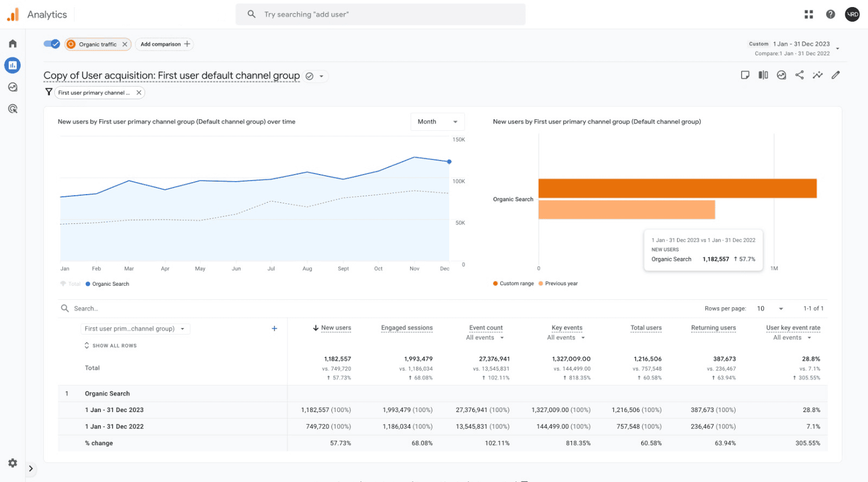Viewport: 868px width, 482px height.
Task: Open the First user primary channel group dimension dropdown
Action: click(135, 329)
